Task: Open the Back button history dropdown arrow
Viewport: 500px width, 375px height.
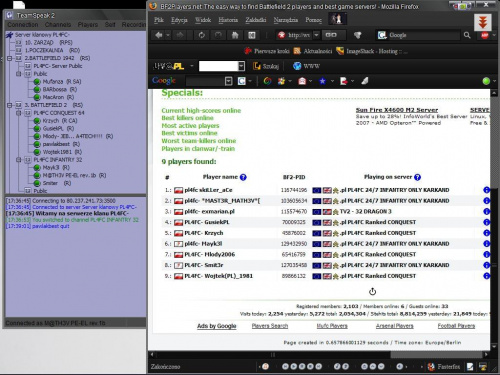Action: coord(168,35)
